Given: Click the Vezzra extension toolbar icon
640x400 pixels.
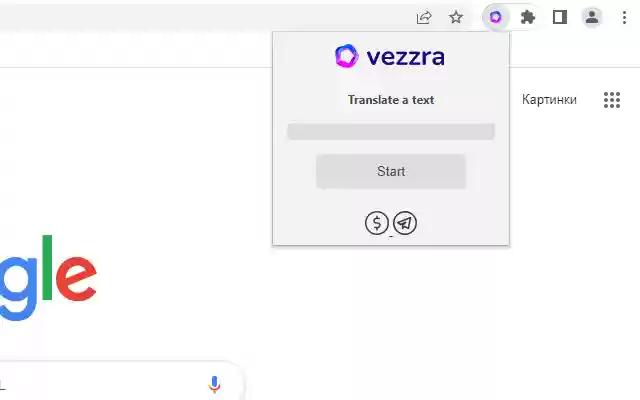Looking at the screenshot, I should 495,17.
